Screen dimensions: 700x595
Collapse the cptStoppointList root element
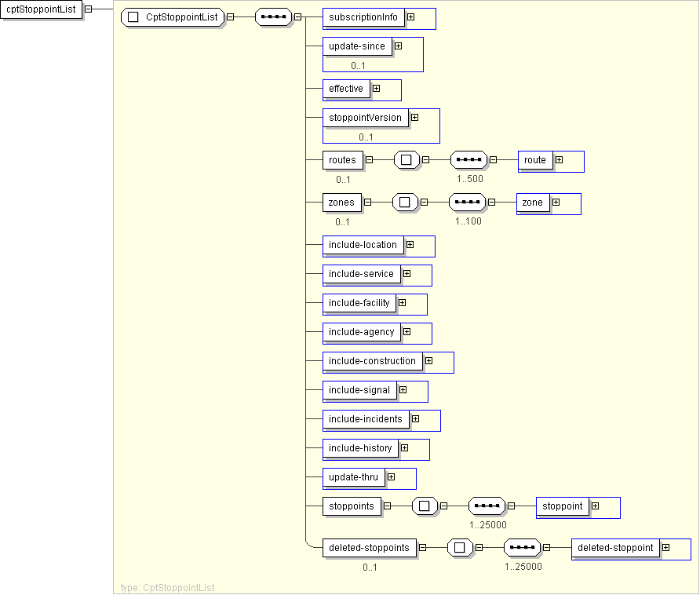click(x=88, y=9)
